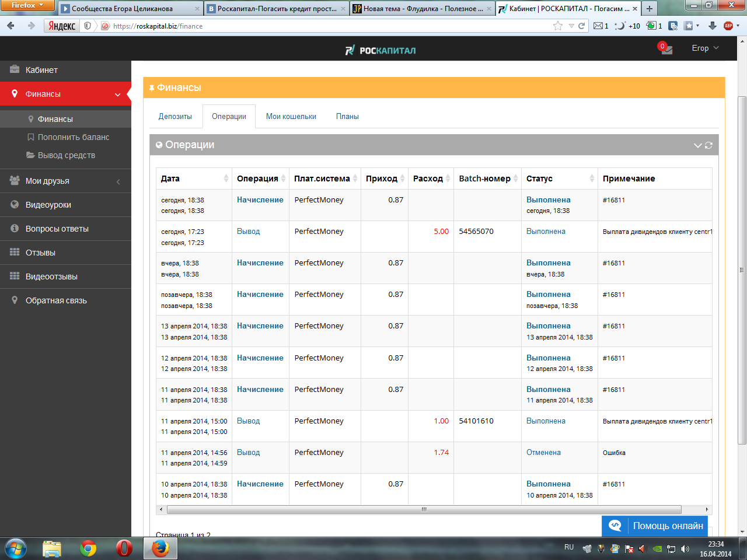Click the grid icon next to Отзывы
The width and height of the screenshot is (747, 560).
(x=15, y=253)
